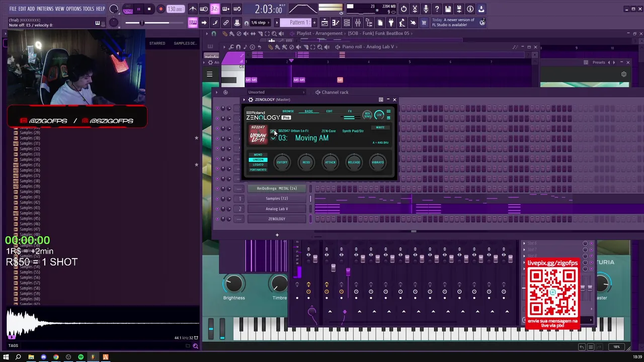The image size is (644, 362).
Task: Click the ZENOLOGY plugin gear icon
Action: pos(251,100)
